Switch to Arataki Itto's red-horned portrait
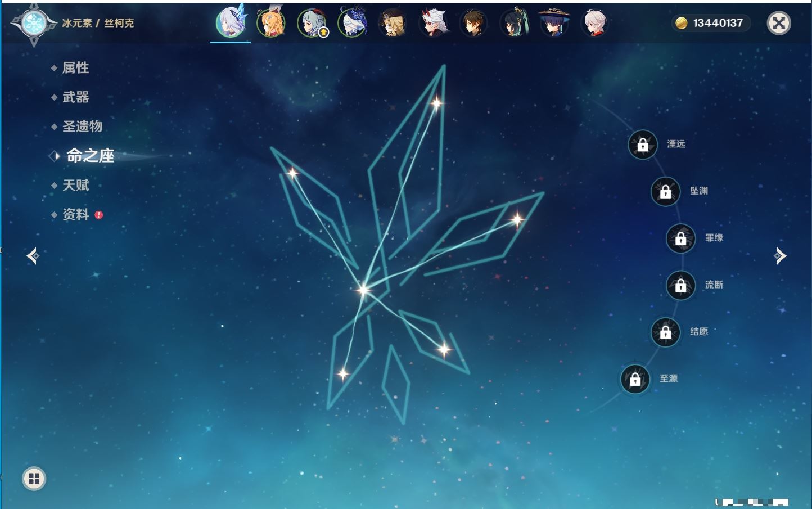Screen dimensions: 812x509 pyautogui.click(x=434, y=23)
